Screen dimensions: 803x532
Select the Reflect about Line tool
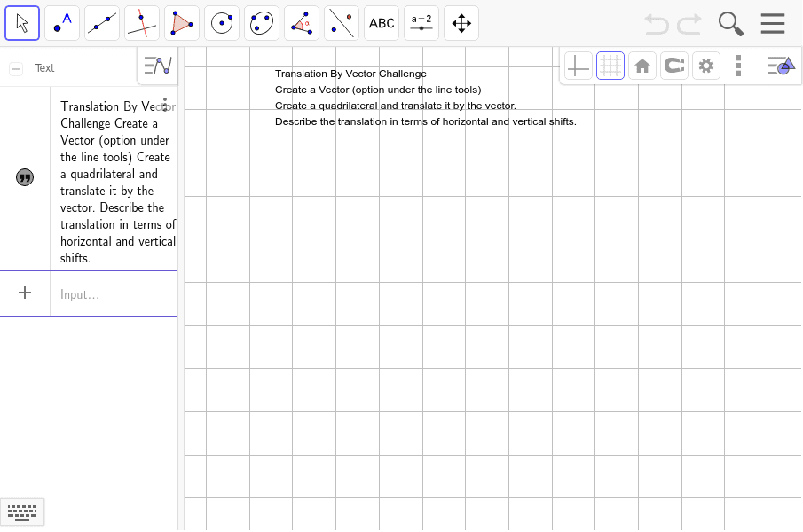point(342,23)
